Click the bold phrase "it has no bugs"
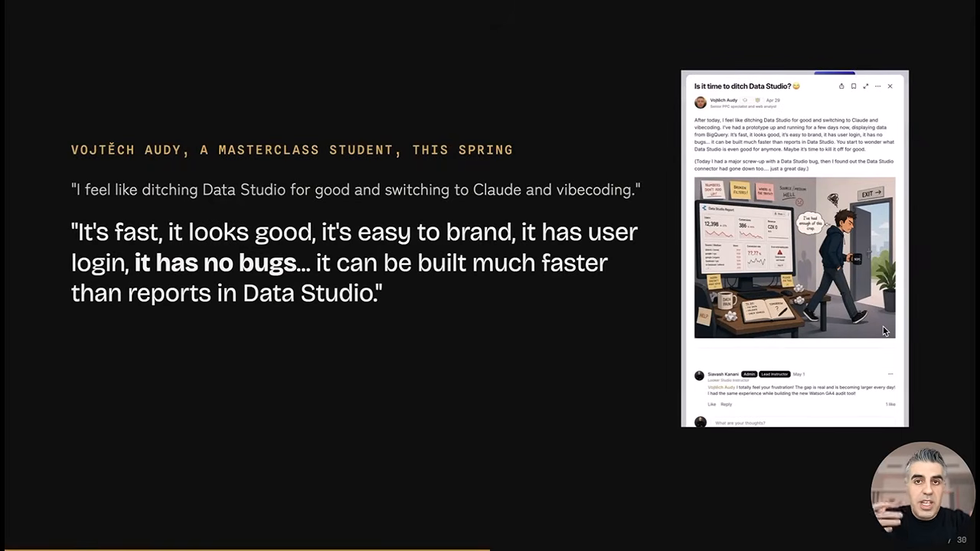Viewport: 980px width, 551px height. pyautogui.click(x=215, y=262)
